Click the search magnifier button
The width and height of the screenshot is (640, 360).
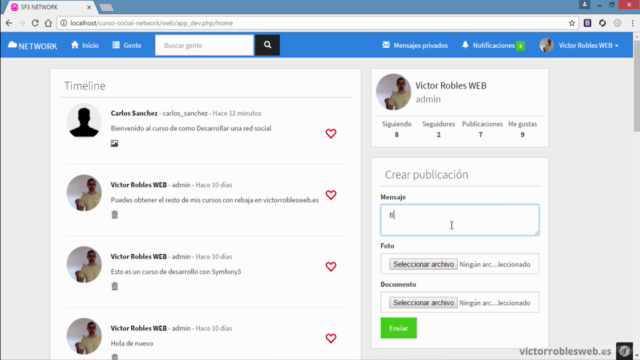(267, 45)
